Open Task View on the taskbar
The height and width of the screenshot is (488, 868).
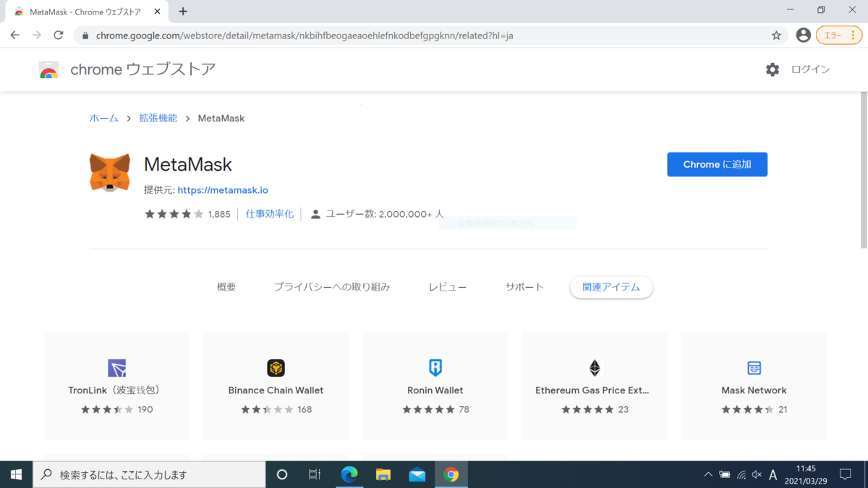315,474
